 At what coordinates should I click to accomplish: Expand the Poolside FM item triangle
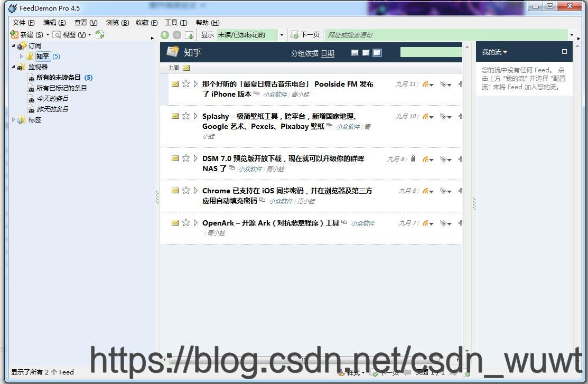(x=195, y=83)
